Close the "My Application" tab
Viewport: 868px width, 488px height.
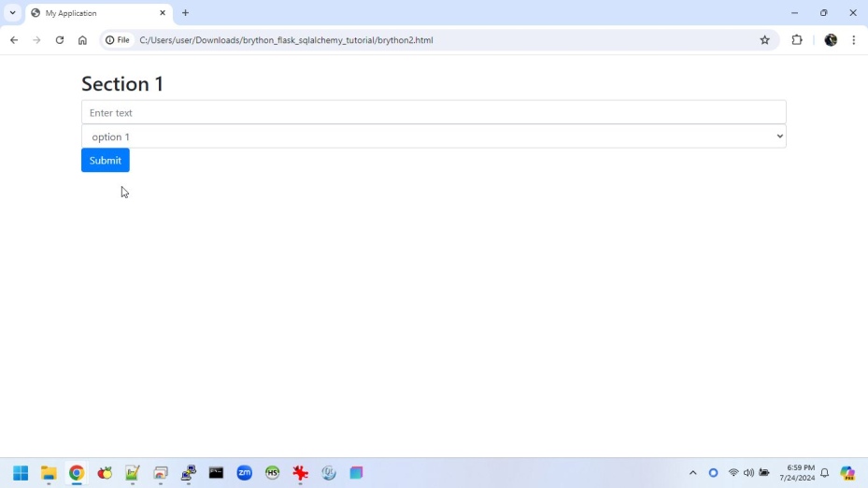(x=163, y=13)
